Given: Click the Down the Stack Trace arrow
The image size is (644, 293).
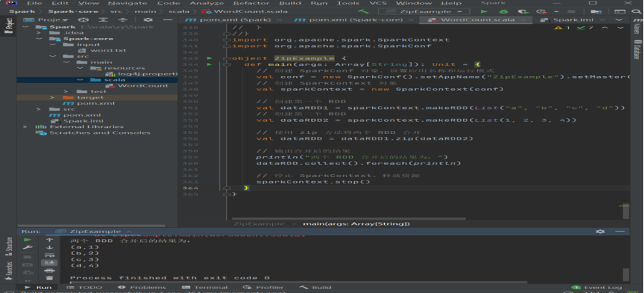Looking at the screenshot, I should [x=49, y=247].
